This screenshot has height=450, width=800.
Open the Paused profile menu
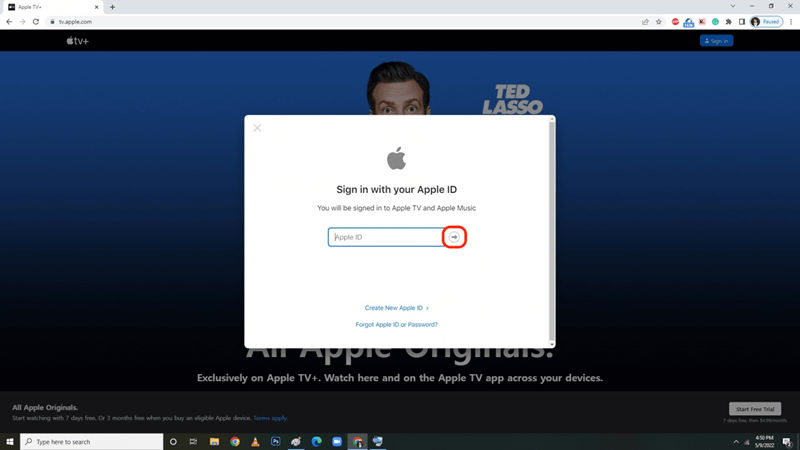(766, 21)
